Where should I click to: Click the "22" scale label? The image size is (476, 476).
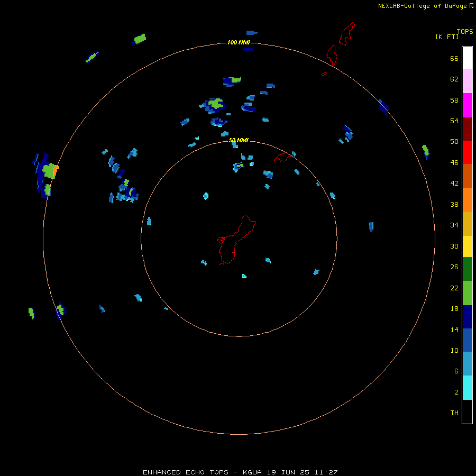tap(454, 288)
